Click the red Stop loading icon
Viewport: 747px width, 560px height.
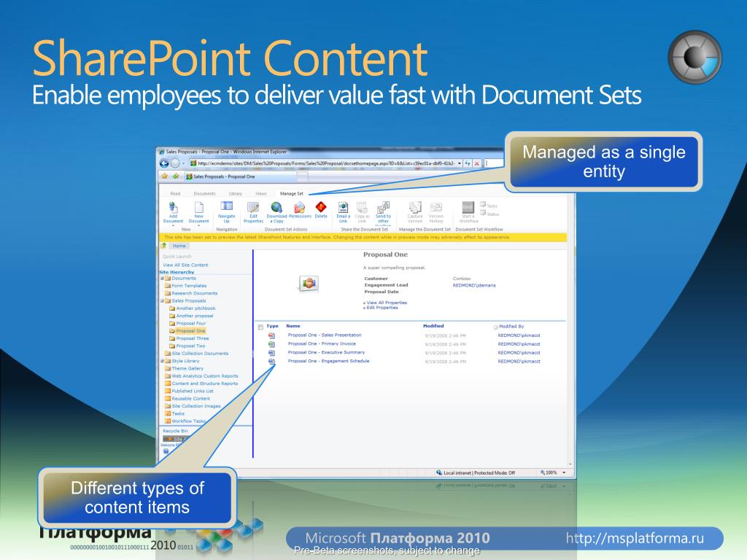476,163
